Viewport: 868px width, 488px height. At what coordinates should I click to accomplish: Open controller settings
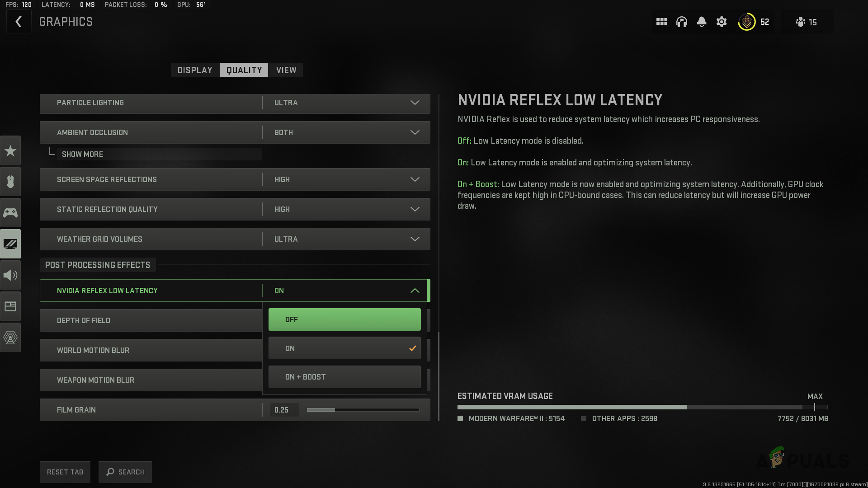(10, 212)
